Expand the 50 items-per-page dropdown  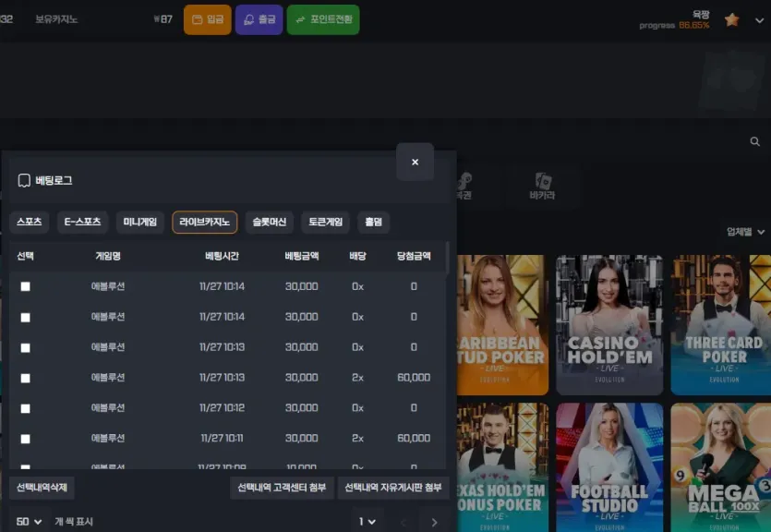tap(29, 522)
